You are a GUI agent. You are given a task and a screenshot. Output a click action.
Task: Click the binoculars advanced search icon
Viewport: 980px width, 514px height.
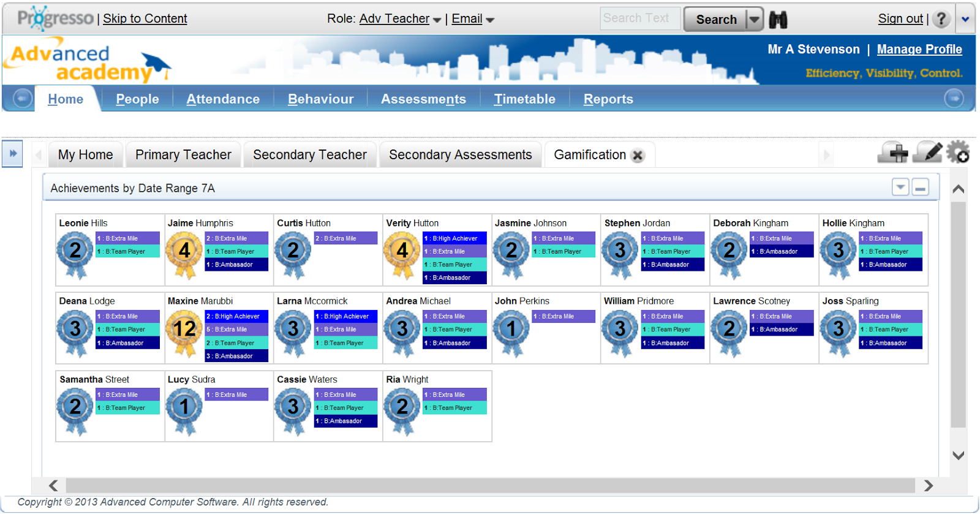tap(778, 20)
